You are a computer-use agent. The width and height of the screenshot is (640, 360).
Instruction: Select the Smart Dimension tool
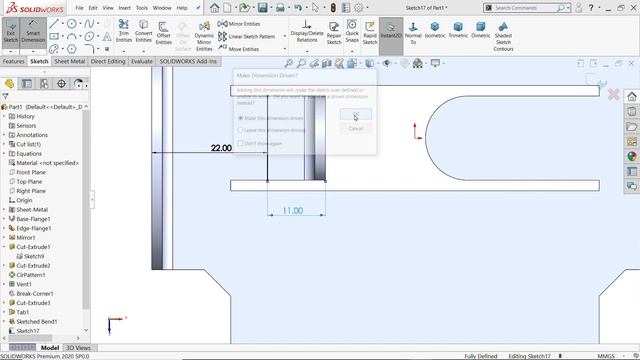click(33, 32)
